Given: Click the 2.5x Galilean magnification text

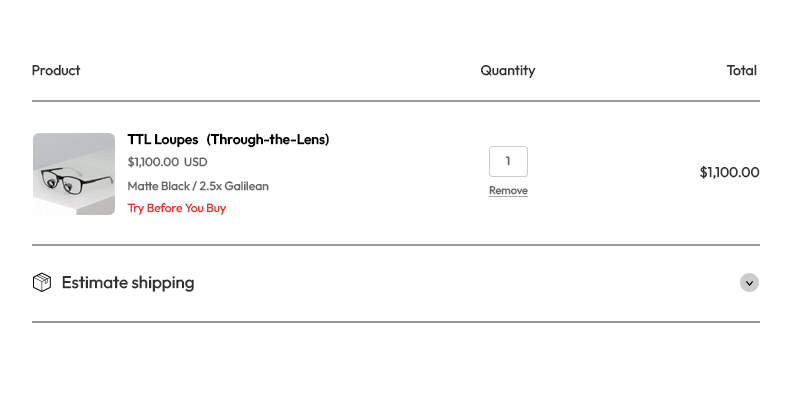Looking at the screenshot, I should 234,186.
